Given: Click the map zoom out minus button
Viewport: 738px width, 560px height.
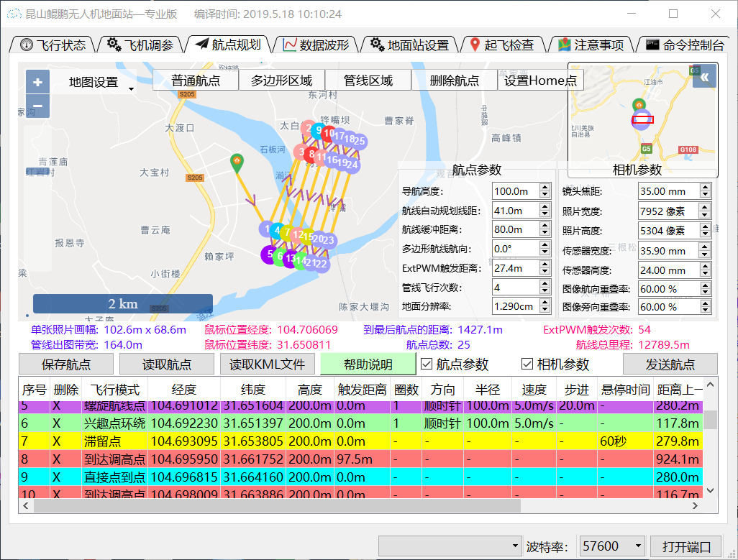Looking at the screenshot, I should tap(37, 106).
